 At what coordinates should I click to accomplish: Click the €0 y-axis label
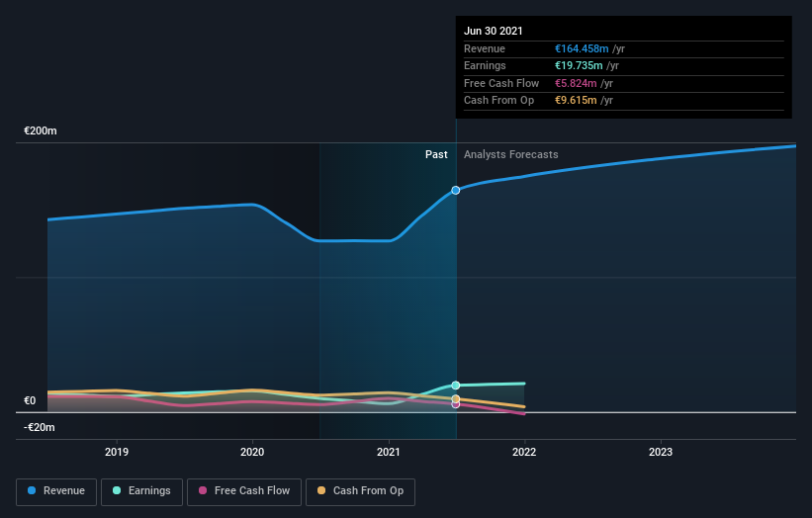tap(30, 400)
